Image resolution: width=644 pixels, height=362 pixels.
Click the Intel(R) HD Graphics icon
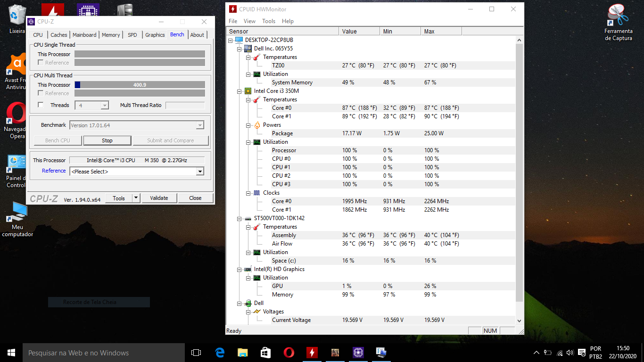pos(248,269)
